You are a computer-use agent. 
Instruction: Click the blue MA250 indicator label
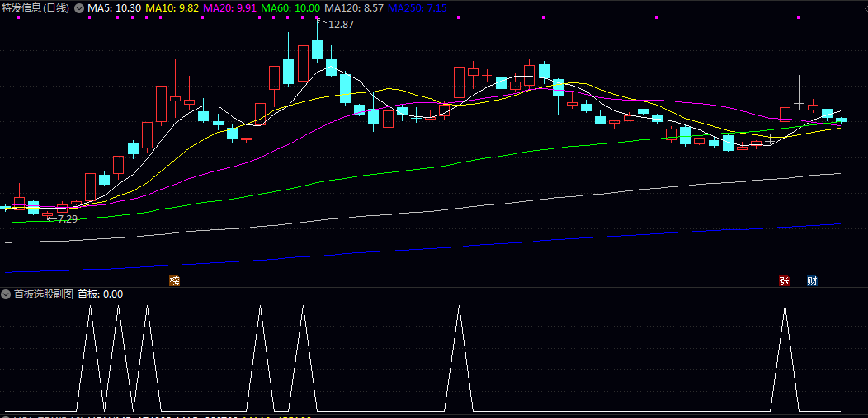pyautogui.click(x=417, y=7)
